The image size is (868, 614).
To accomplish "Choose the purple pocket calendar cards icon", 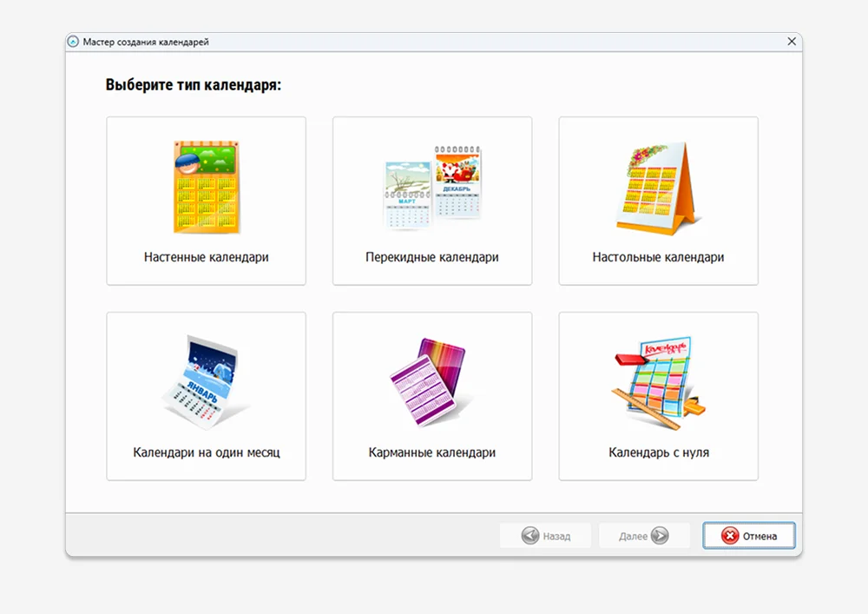I will click(x=432, y=382).
